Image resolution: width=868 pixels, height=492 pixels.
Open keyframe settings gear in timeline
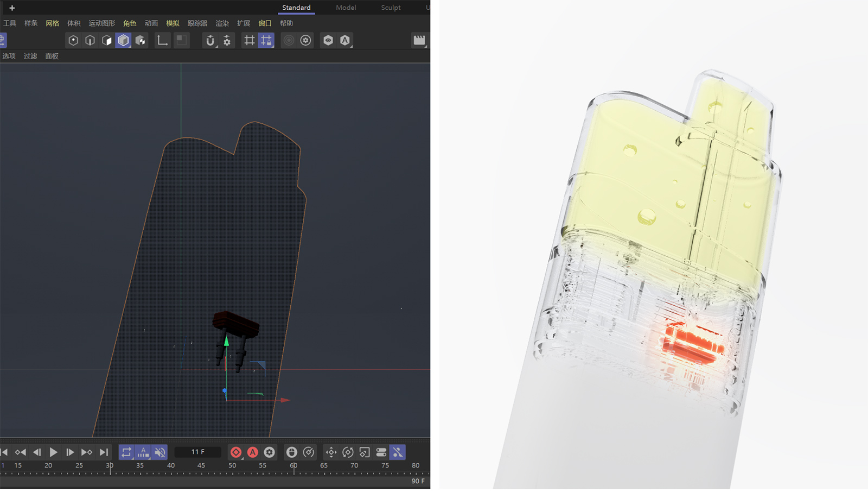(270, 452)
